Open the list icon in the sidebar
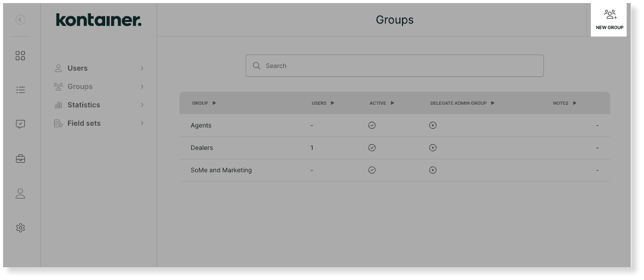Screen dimensions: 644x280 pos(20,90)
